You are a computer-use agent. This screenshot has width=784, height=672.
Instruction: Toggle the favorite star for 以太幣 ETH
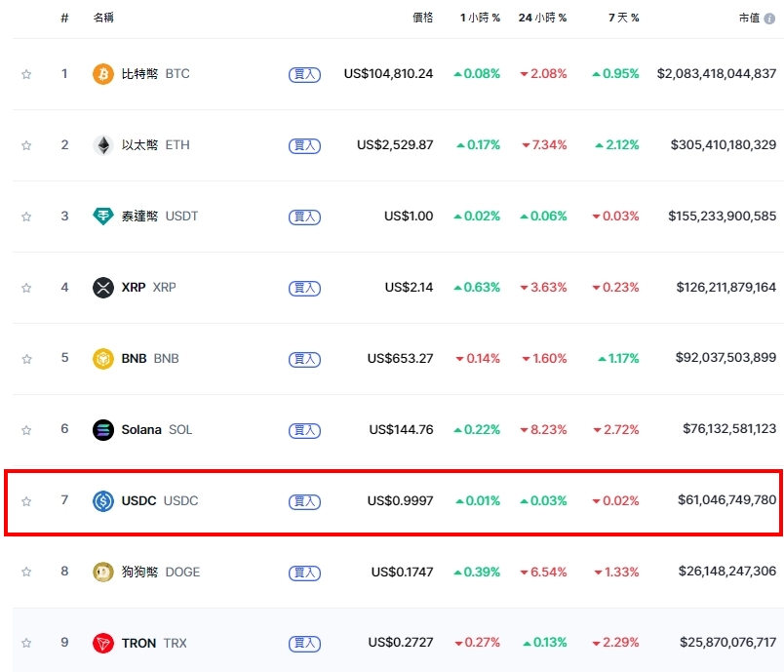pos(26,144)
